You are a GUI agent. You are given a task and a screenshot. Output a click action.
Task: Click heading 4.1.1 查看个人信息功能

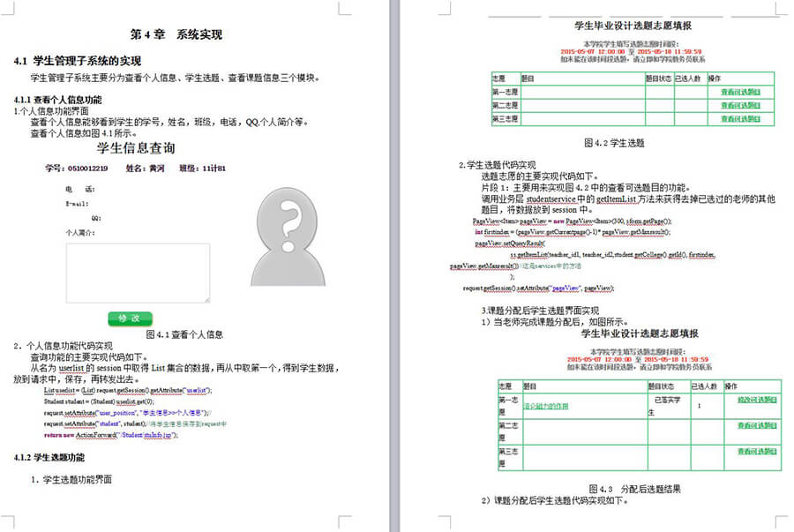pos(57,100)
